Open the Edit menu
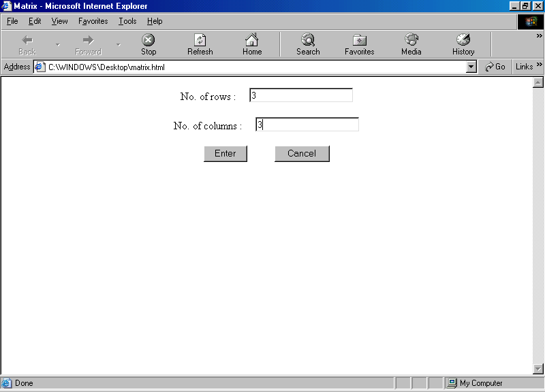545x392 pixels. click(35, 21)
